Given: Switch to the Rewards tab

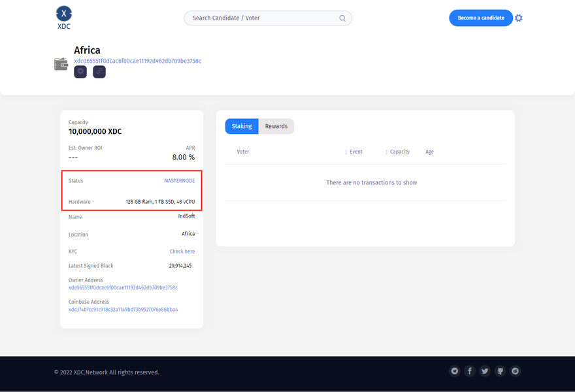Looking at the screenshot, I should pos(276,126).
